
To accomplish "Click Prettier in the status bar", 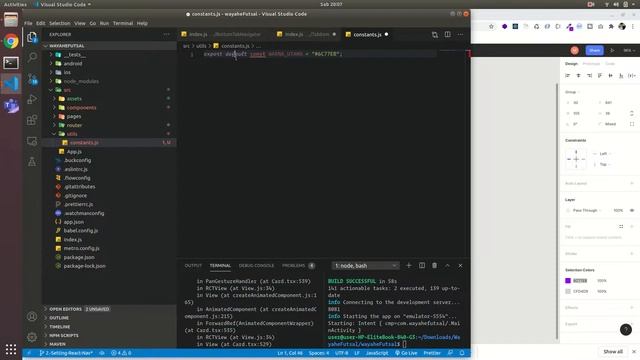I will [432, 353].
